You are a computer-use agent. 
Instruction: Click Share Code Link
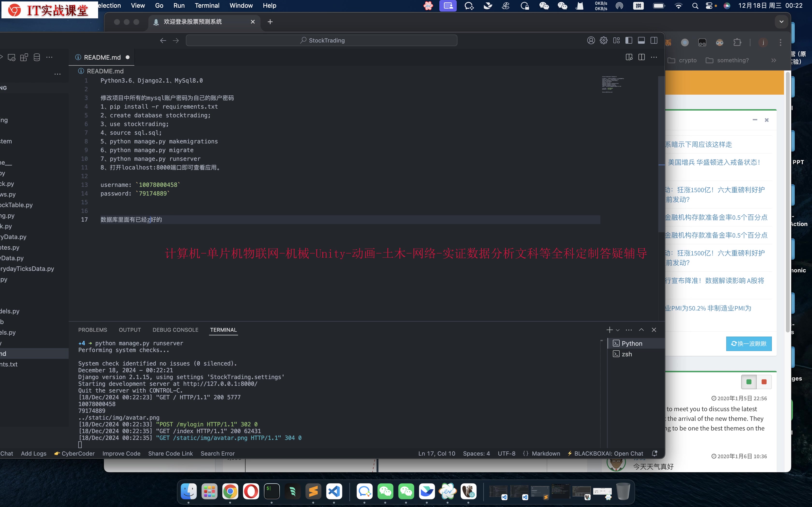(x=170, y=453)
